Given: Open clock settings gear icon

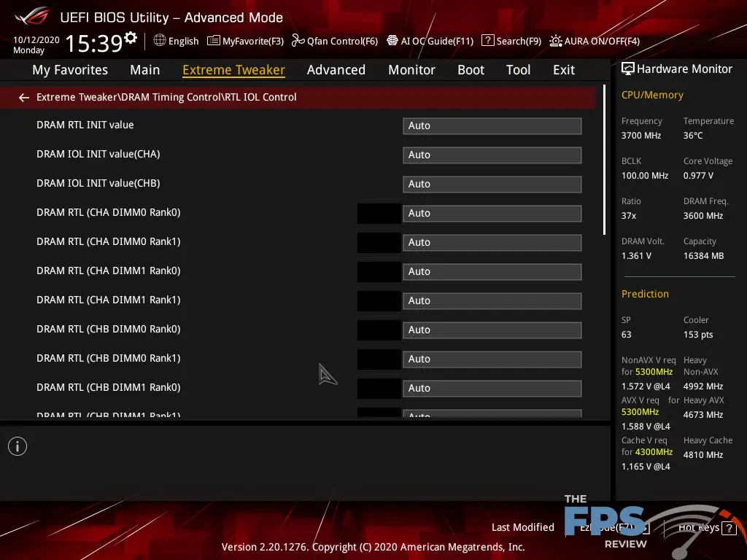Looking at the screenshot, I should (x=131, y=37).
